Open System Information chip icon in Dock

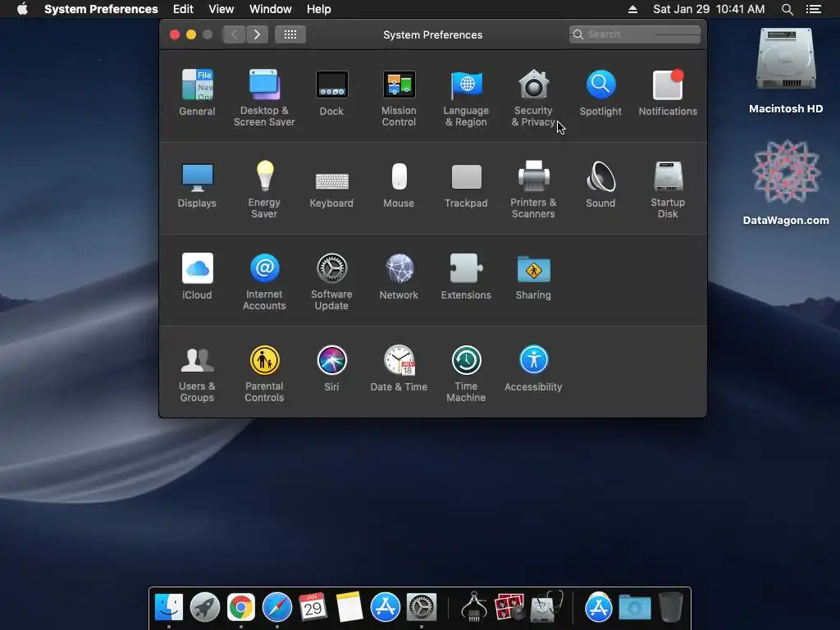pos(474,607)
